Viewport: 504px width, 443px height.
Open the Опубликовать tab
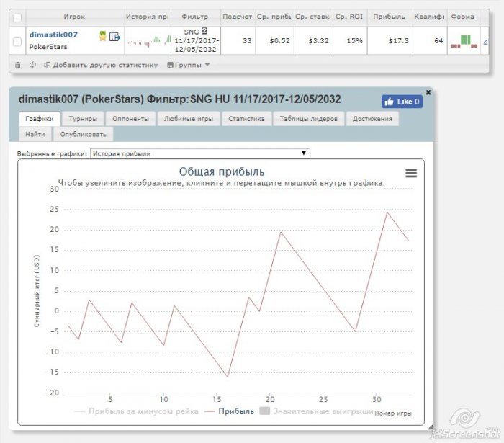point(83,135)
